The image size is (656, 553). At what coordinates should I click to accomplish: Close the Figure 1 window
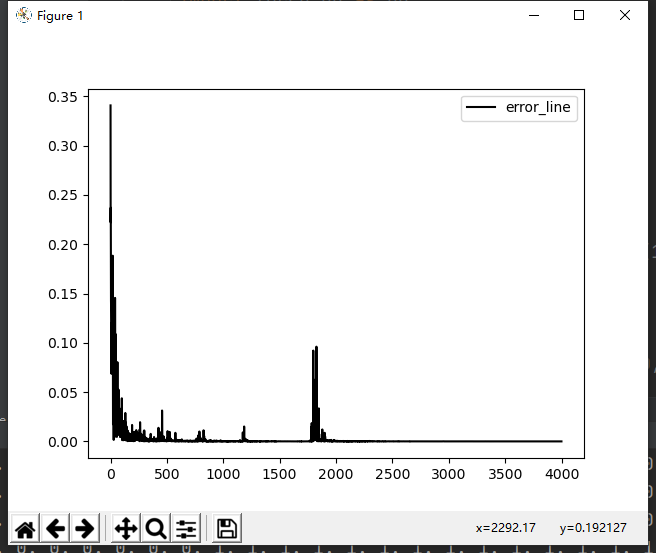click(625, 15)
